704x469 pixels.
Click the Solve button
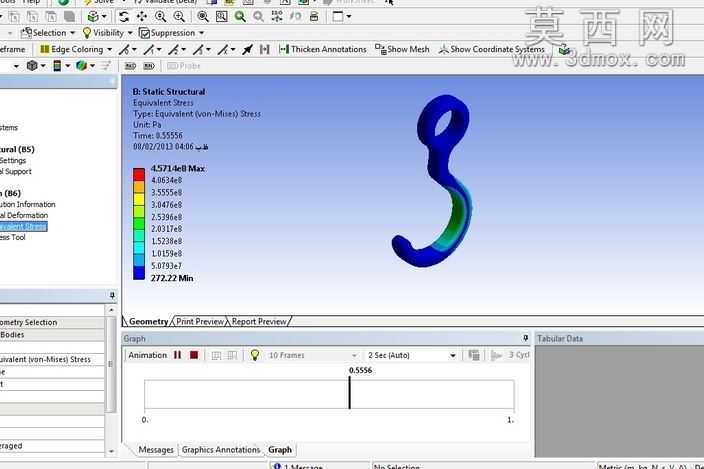click(100, 2)
